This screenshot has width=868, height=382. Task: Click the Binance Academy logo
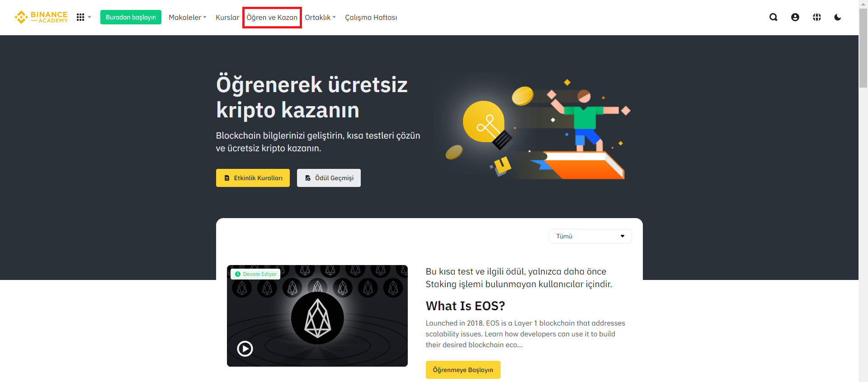pos(41,17)
